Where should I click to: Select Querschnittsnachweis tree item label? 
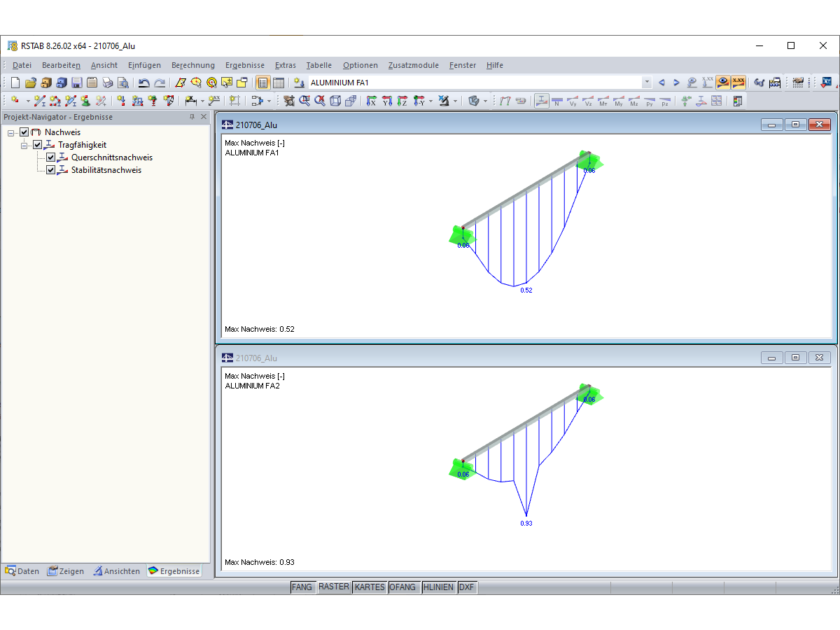click(x=112, y=157)
